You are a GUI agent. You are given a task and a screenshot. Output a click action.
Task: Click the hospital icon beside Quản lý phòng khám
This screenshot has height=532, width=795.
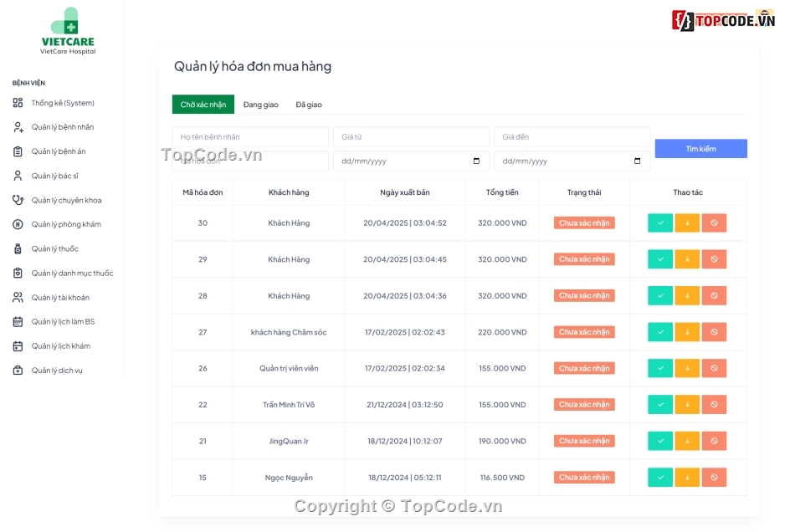pyautogui.click(x=18, y=224)
